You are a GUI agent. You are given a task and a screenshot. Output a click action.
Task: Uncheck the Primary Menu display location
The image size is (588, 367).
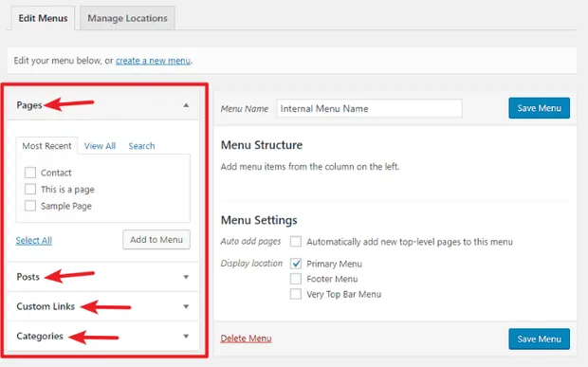click(296, 264)
